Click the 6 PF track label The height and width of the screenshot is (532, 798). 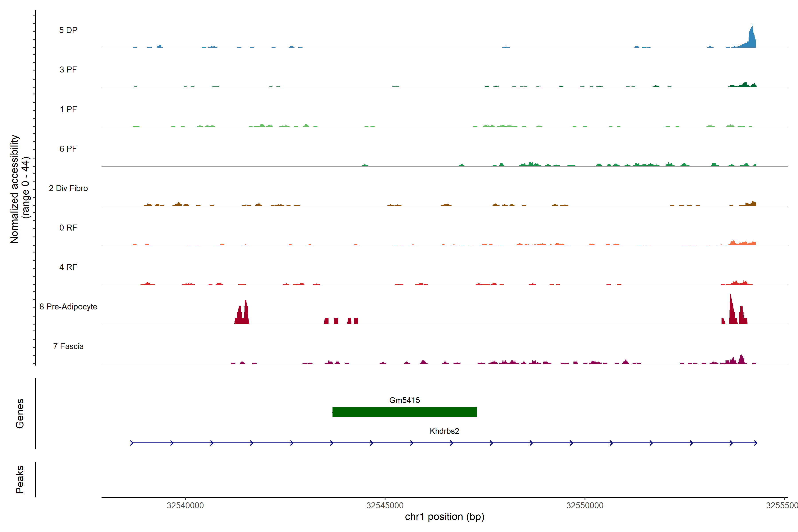pyautogui.click(x=68, y=149)
